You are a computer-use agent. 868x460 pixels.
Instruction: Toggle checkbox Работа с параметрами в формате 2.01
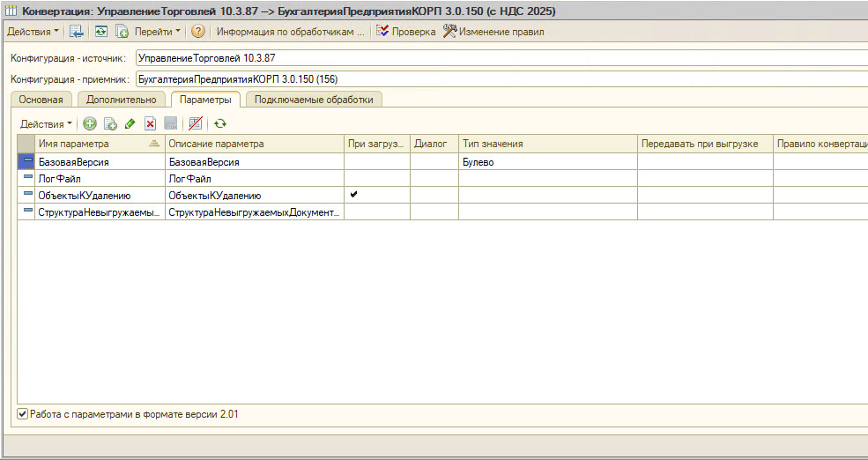click(22, 414)
